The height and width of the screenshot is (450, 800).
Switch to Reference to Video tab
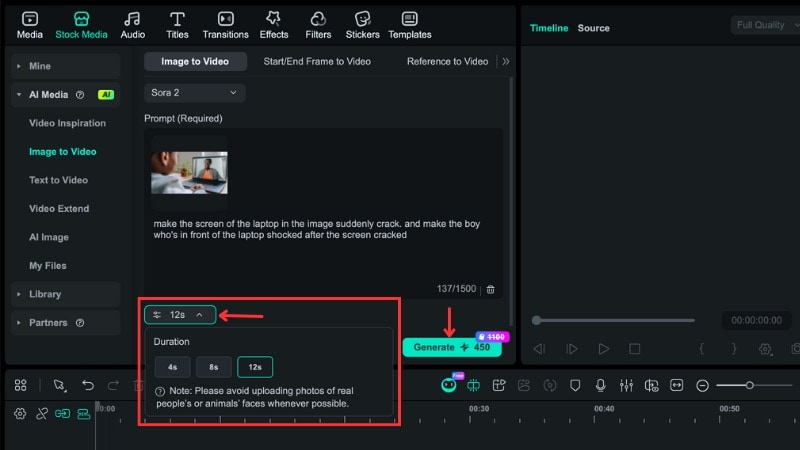[x=447, y=61]
